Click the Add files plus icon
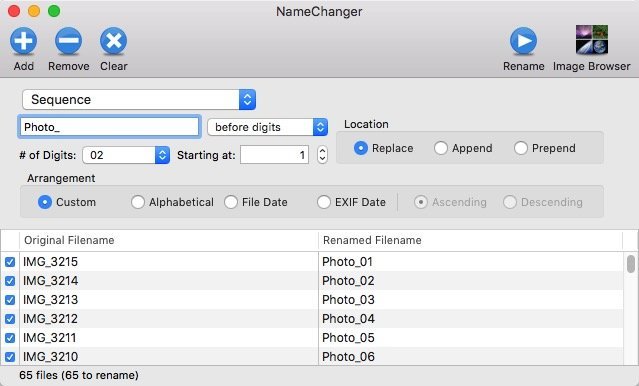Viewport: 639px width, 386px height. point(23,41)
